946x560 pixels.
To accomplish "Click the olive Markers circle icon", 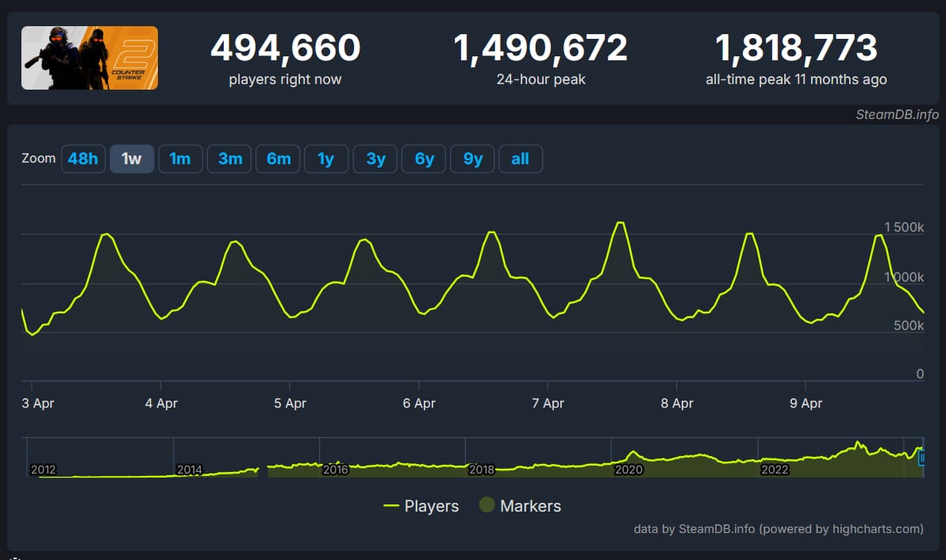I will click(x=486, y=505).
